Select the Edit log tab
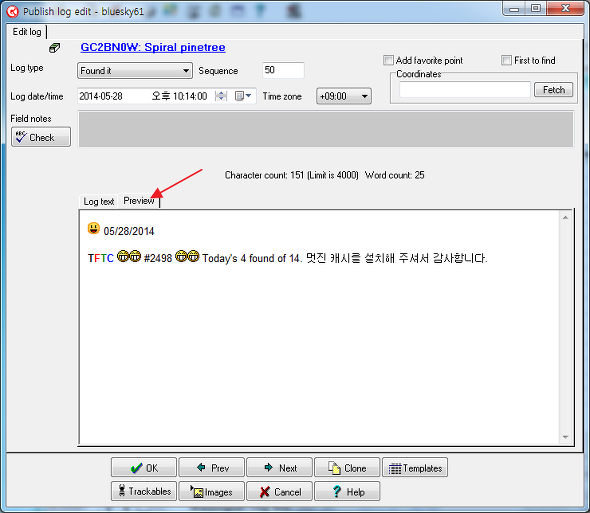 tap(27, 32)
